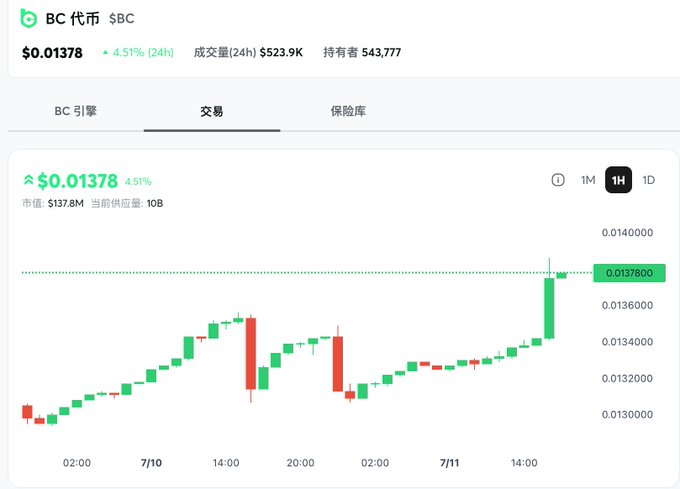This screenshot has width=680, height=489.
Task: Click the BC 代币 title text
Action: pyautogui.click(x=72, y=19)
